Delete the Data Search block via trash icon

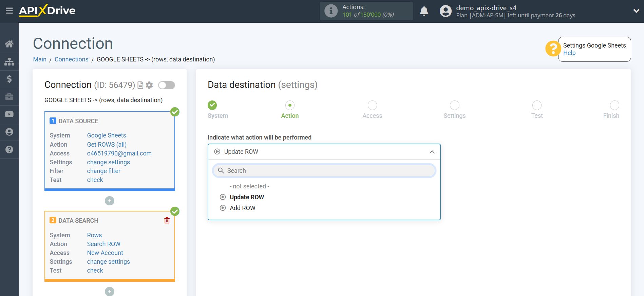pos(167,221)
